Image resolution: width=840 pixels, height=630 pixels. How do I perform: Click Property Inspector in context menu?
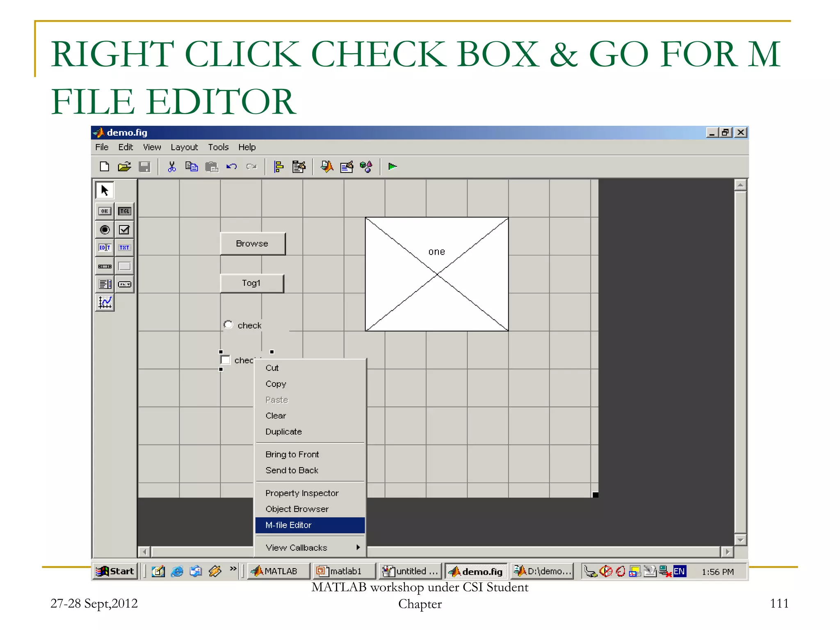click(302, 493)
